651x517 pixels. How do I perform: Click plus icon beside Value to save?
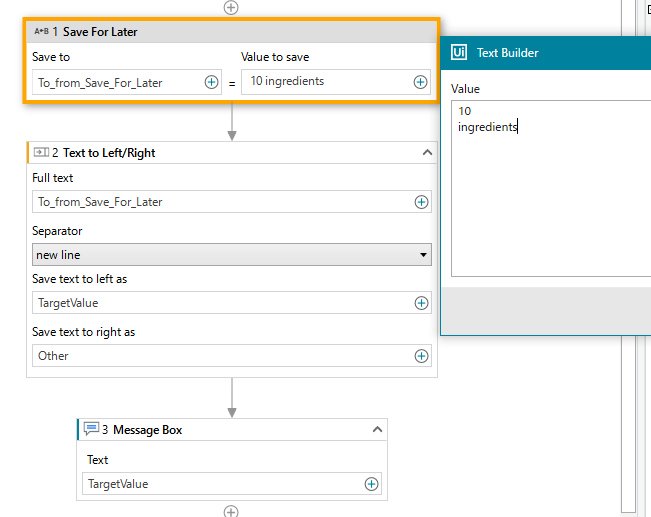pos(421,82)
